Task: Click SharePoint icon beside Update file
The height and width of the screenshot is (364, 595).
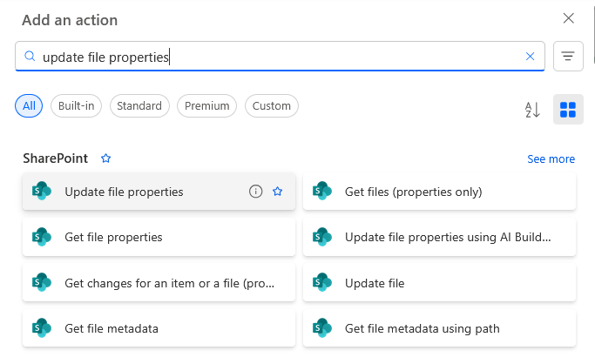Action: tap(322, 282)
